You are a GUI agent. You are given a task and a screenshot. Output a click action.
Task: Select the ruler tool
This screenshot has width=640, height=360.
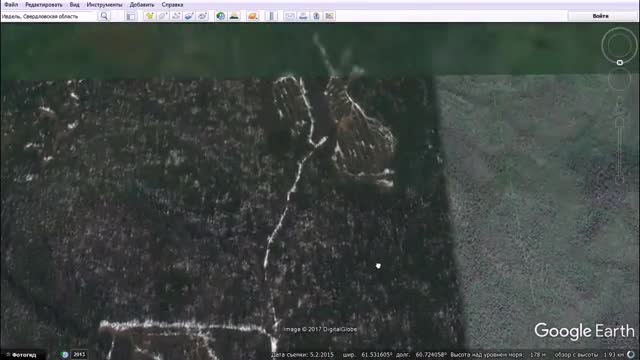(x=271, y=16)
